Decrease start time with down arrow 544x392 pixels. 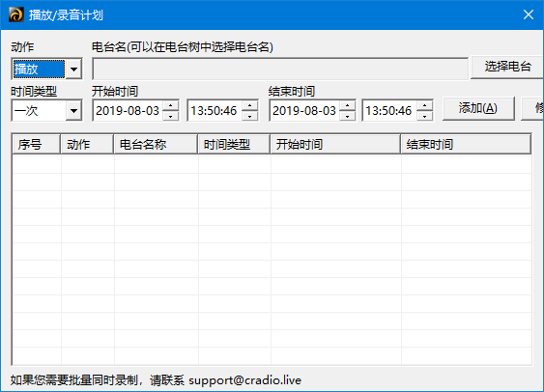point(250,116)
